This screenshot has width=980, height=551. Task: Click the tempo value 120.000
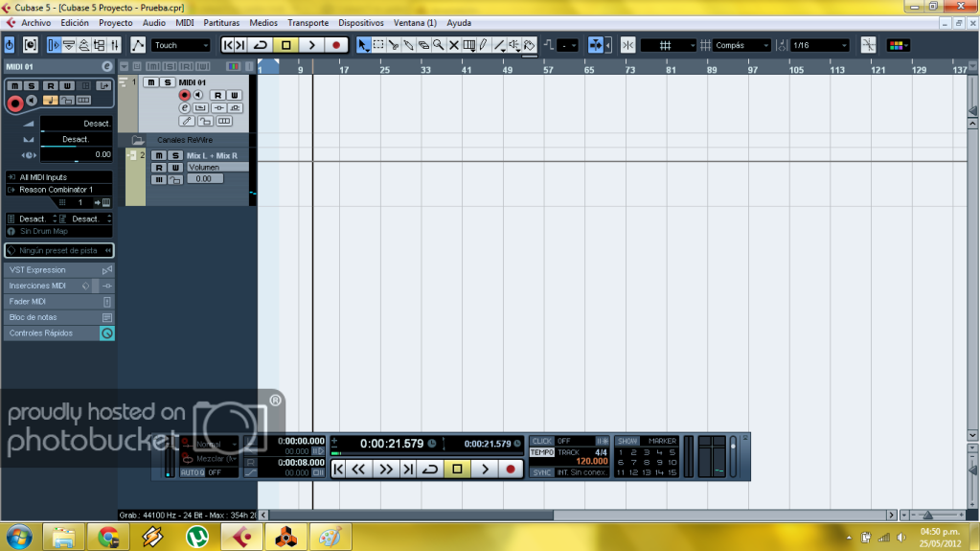(591, 462)
